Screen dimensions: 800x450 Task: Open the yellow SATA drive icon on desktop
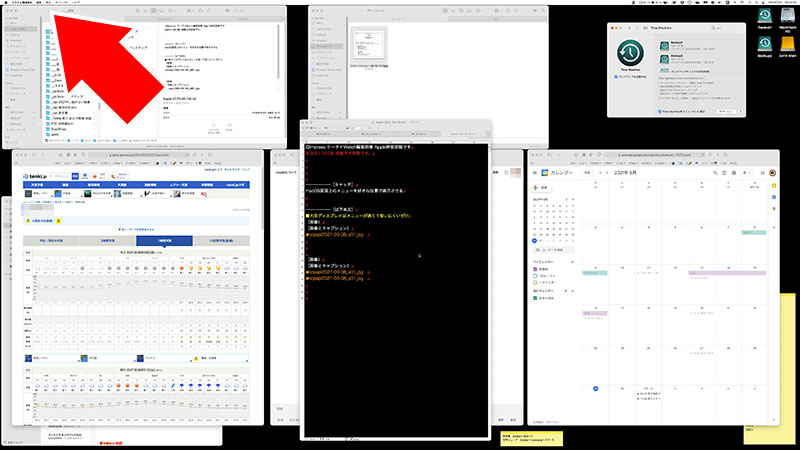(788, 44)
